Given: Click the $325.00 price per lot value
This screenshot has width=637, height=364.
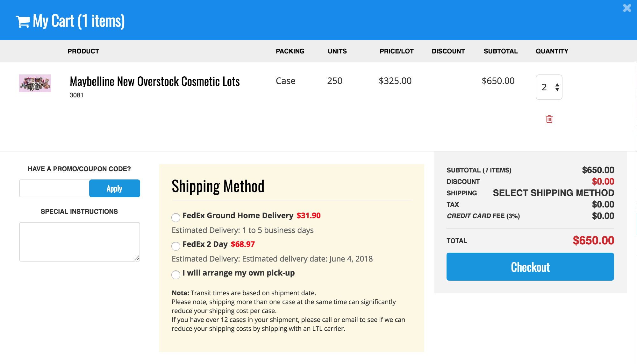Looking at the screenshot, I should tap(395, 81).
